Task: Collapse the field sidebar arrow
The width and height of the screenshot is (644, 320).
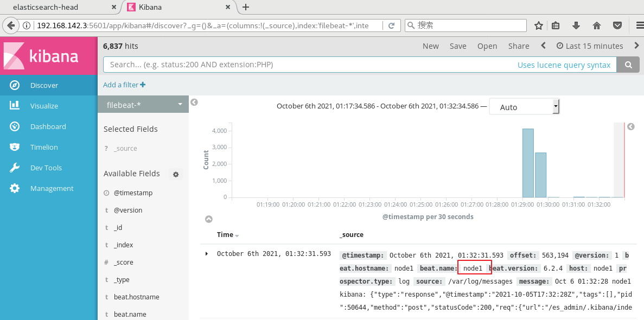Action: [194, 103]
